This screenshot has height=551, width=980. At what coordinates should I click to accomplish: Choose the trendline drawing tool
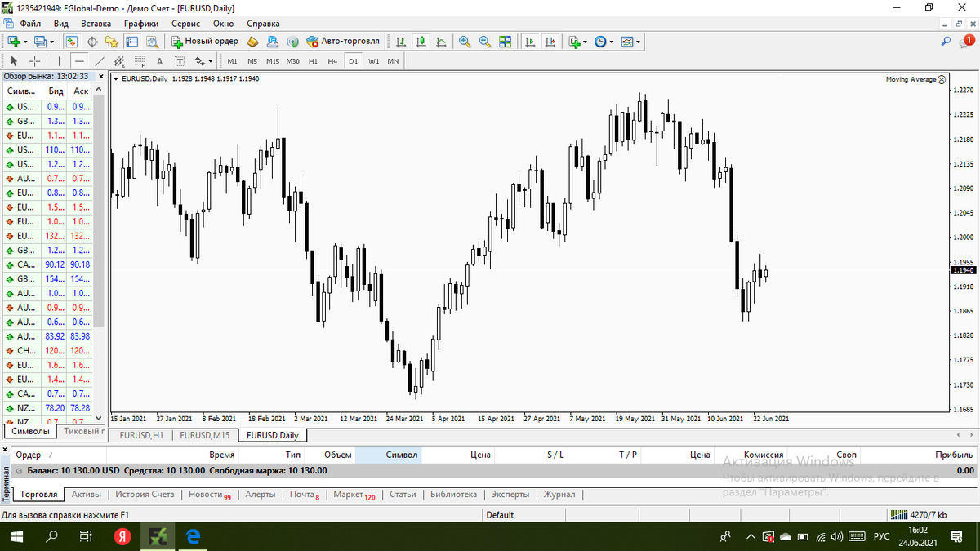click(x=100, y=60)
